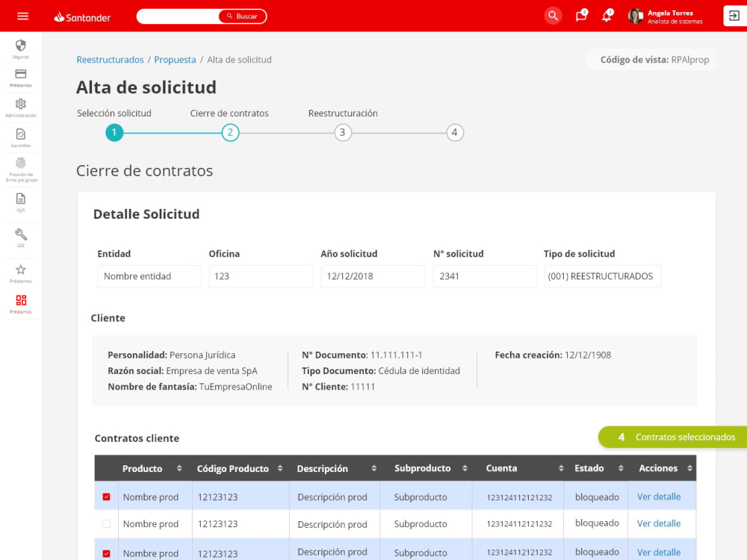Viewport: 747px width, 560px height.
Task: Open Ver detalle in third row
Action: point(659,553)
